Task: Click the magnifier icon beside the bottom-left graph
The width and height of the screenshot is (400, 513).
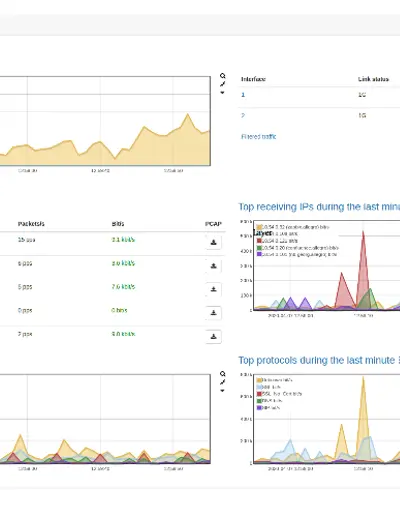Action: click(223, 374)
